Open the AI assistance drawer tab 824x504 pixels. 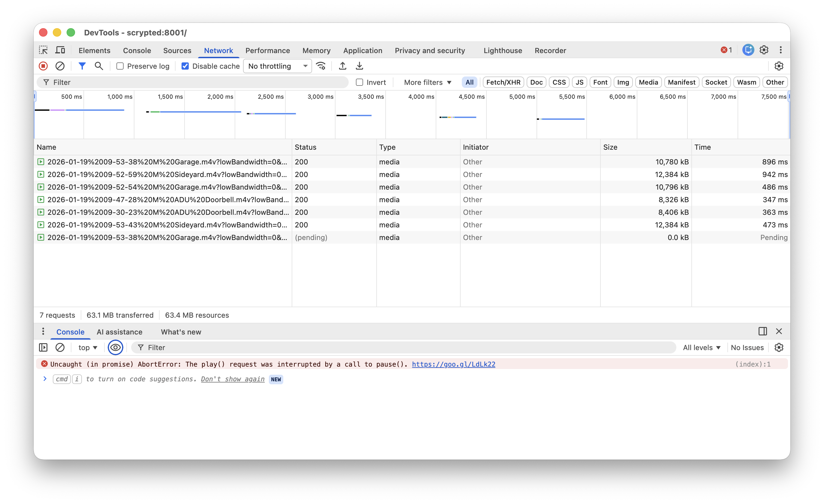(119, 332)
